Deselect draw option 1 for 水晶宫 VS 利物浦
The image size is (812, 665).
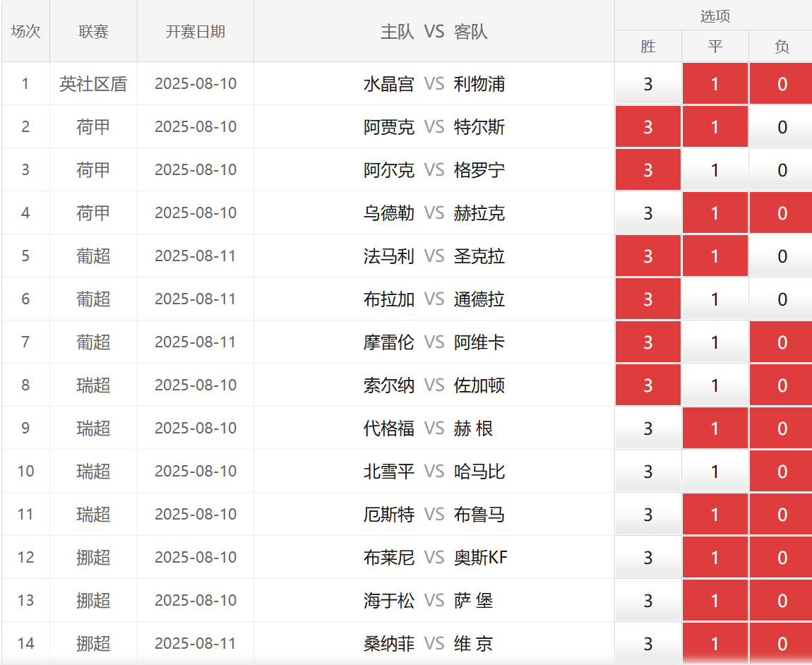click(715, 84)
